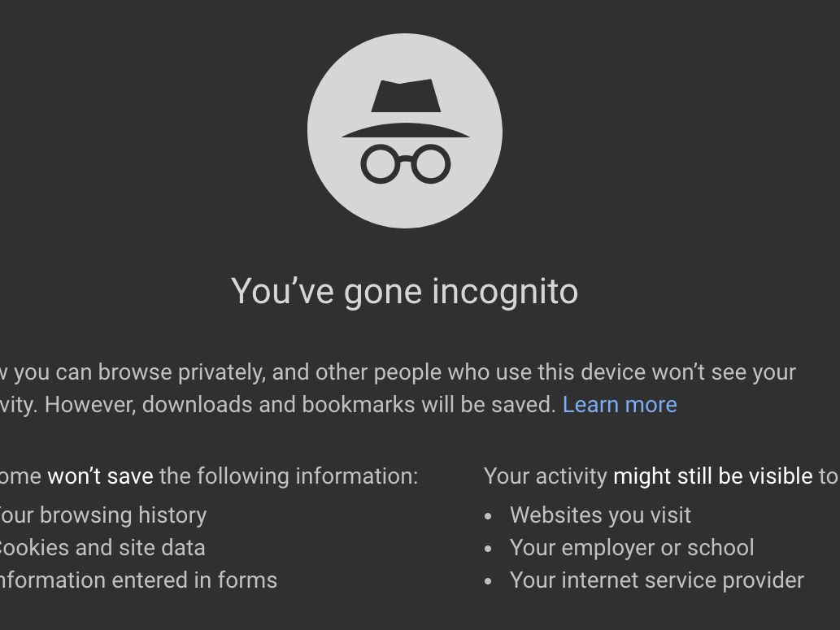Click the bullet beside "Your employer or school"
840x630 pixels.
(x=488, y=549)
